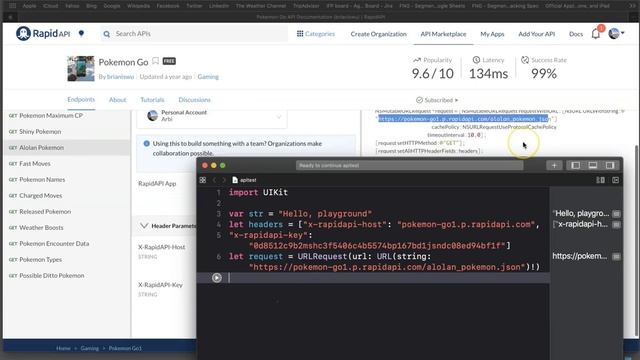Show quick look for "Hello, playgro..." result

[x=616, y=214]
